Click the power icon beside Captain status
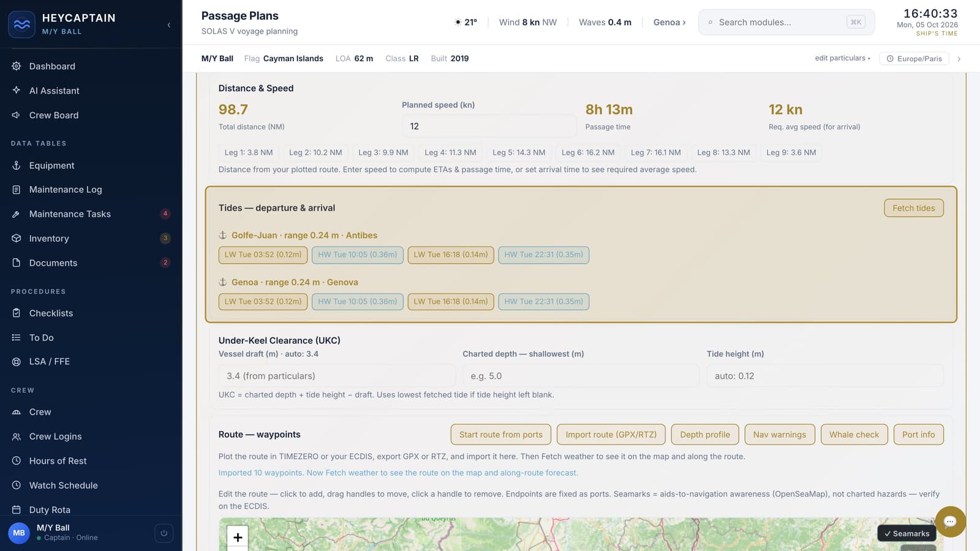Screen dimensions: 980x551 tap(164, 533)
